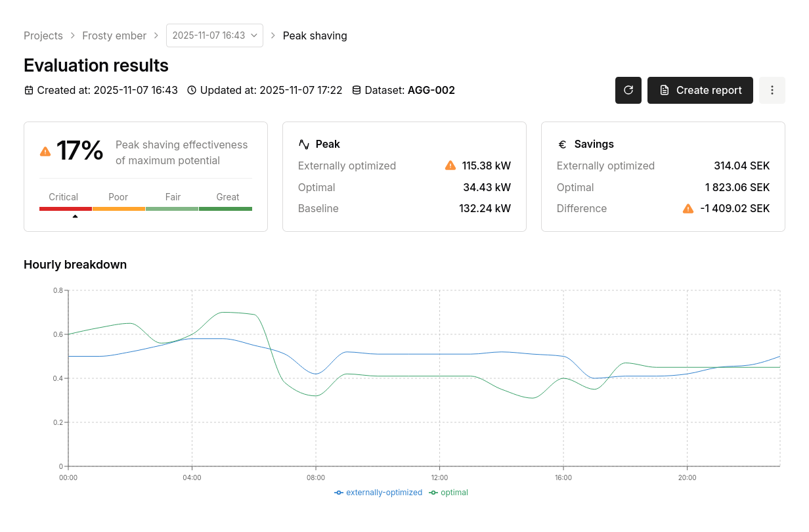Toggle the optimal series in chart legend
The height and width of the screenshot is (532, 809).
click(x=448, y=493)
